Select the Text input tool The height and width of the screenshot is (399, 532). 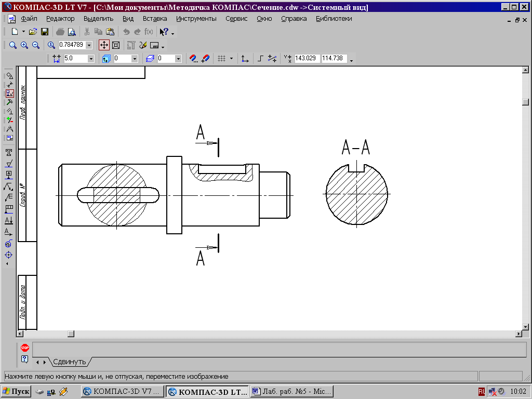pyautogui.click(x=9, y=153)
